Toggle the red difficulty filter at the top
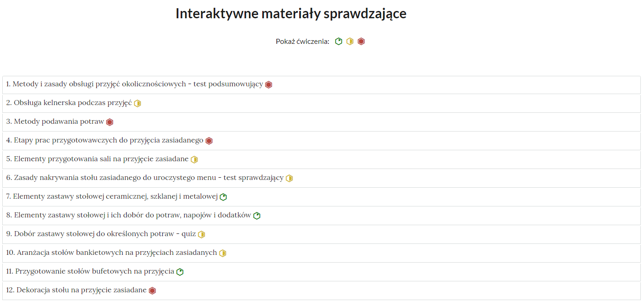The height and width of the screenshot is (301, 644). tap(361, 41)
